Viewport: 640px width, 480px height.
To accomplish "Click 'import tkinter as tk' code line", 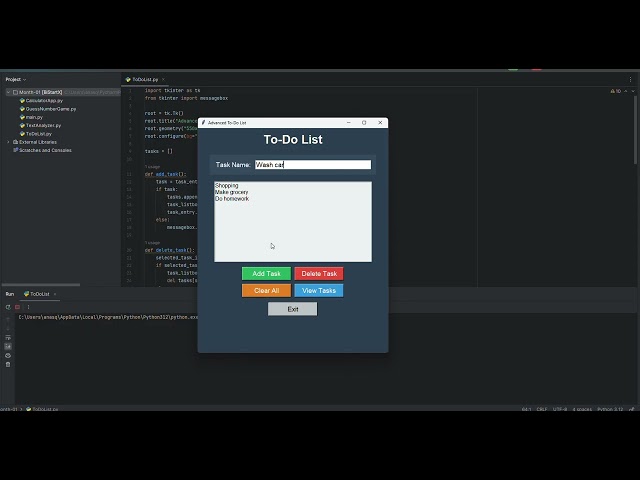I will 172,90.
